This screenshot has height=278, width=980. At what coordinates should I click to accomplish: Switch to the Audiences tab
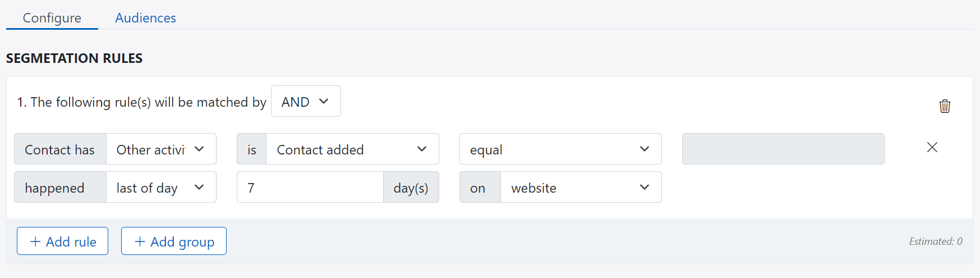tap(145, 18)
